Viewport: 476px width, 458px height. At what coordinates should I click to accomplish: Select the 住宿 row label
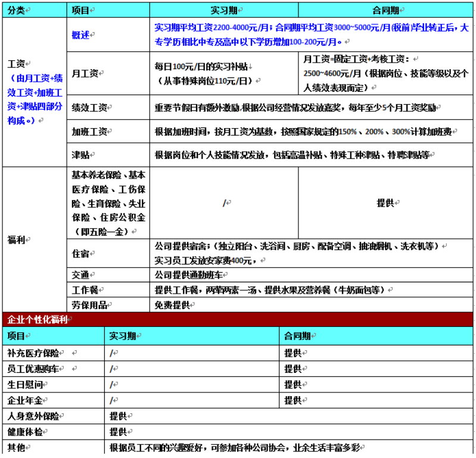pyautogui.click(x=80, y=254)
